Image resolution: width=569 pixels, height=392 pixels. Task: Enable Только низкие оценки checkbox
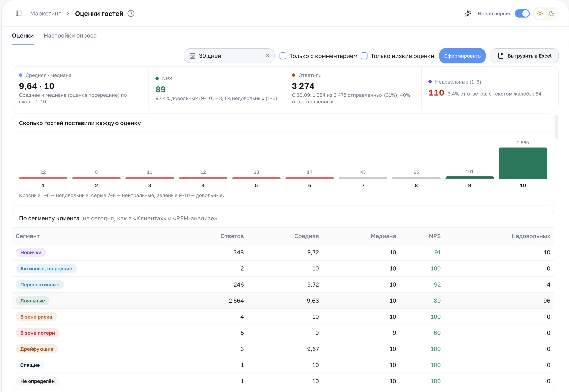coord(364,56)
